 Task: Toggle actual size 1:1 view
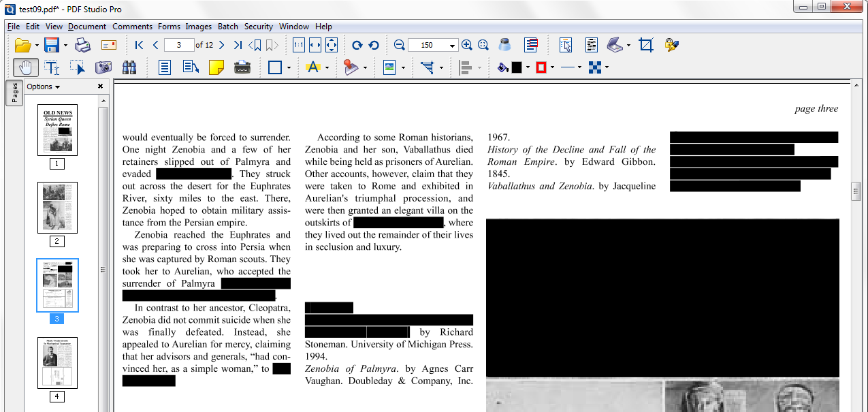coord(298,45)
